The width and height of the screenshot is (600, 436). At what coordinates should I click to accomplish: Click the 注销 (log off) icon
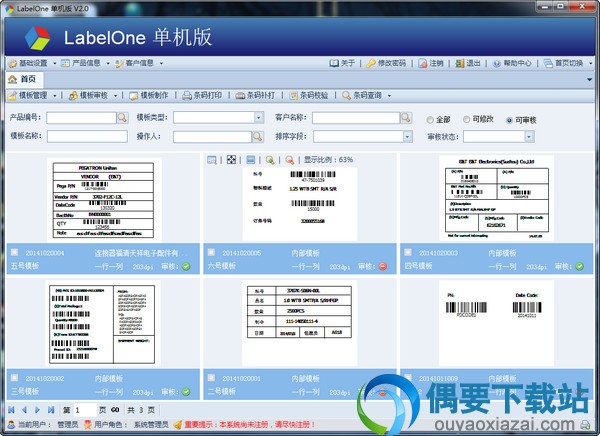point(422,64)
